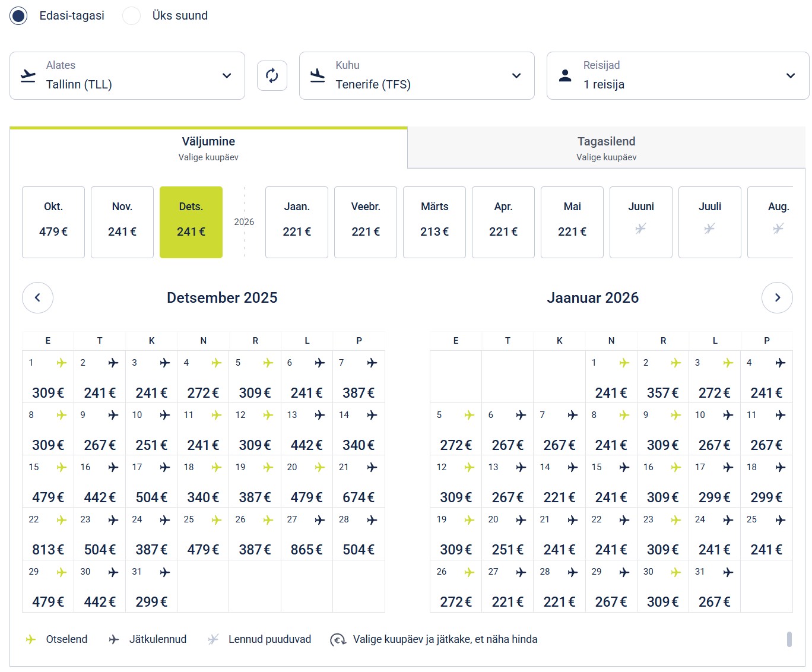This screenshot has height=672, width=812.
Task: Click the departing plane icon in Alates field
Action: pos(28,75)
